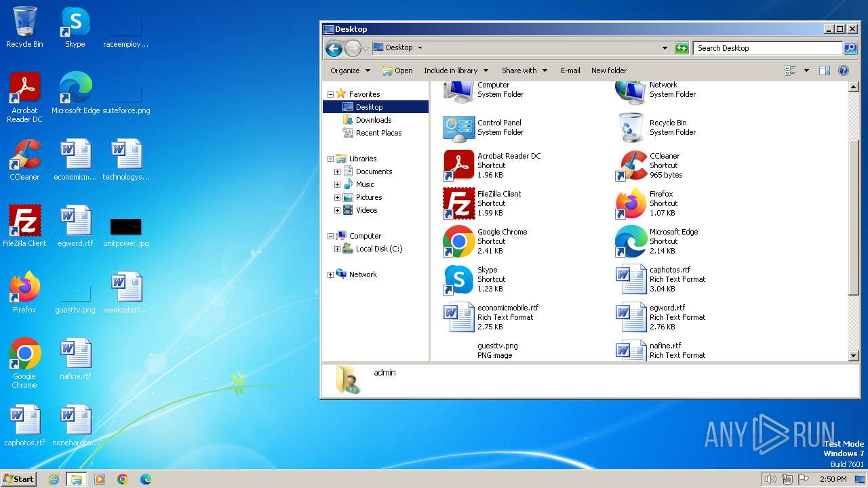Click the Explorer address bar

click(515, 48)
